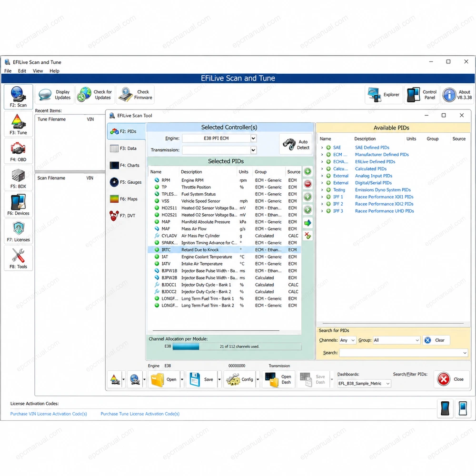Show About V8.3.38 info

(457, 95)
